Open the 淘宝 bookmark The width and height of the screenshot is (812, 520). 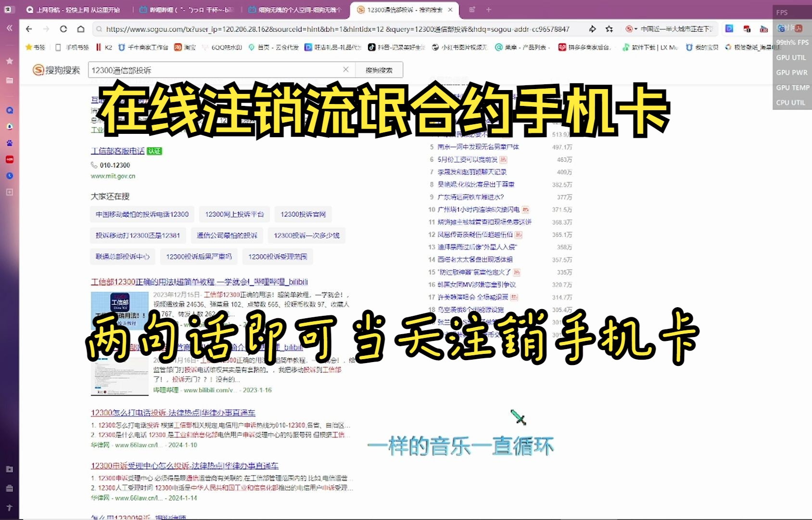coord(185,47)
